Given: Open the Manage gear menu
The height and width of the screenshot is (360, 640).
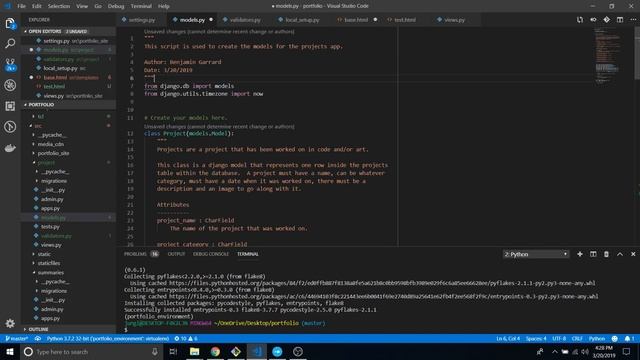Looking at the screenshot, I should pos(10,323).
